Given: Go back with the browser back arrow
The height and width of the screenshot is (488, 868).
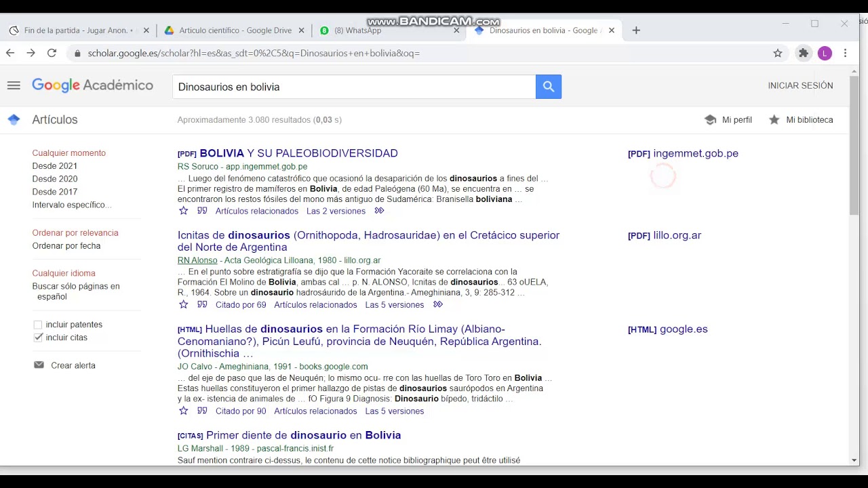Looking at the screenshot, I should coord(10,53).
